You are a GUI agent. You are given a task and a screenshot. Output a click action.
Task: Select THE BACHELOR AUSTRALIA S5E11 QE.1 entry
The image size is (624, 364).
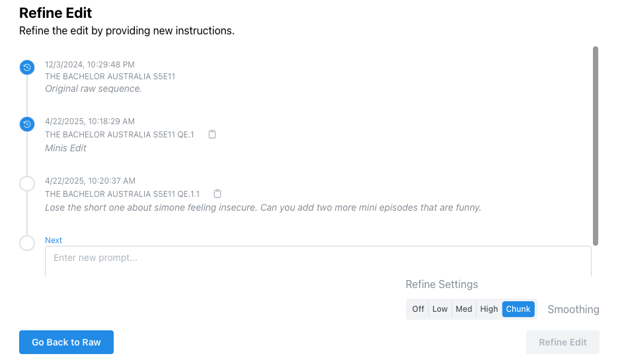click(x=120, y=135)
